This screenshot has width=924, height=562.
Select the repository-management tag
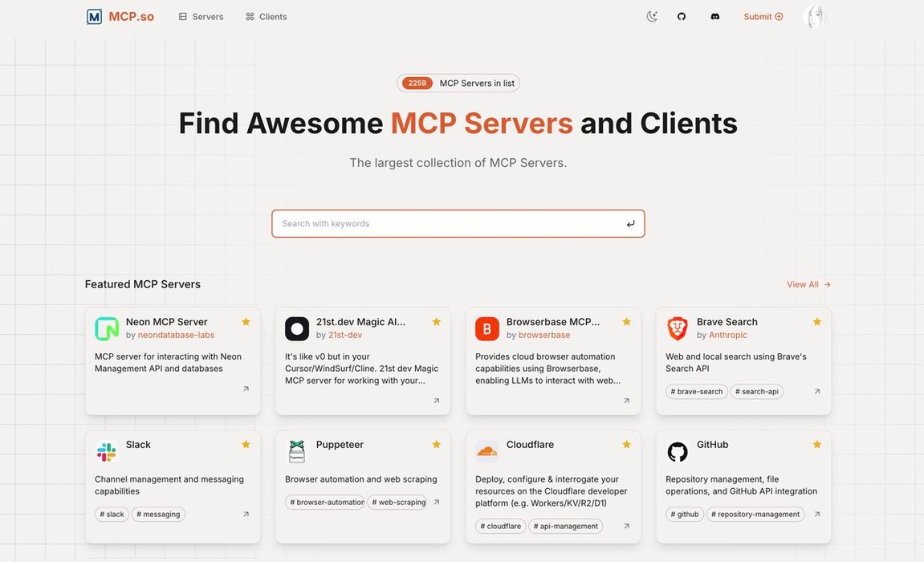coord(755,515)
